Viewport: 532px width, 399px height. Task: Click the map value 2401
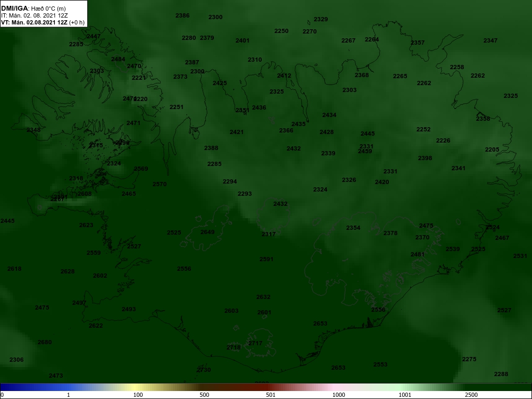[243, 41]
